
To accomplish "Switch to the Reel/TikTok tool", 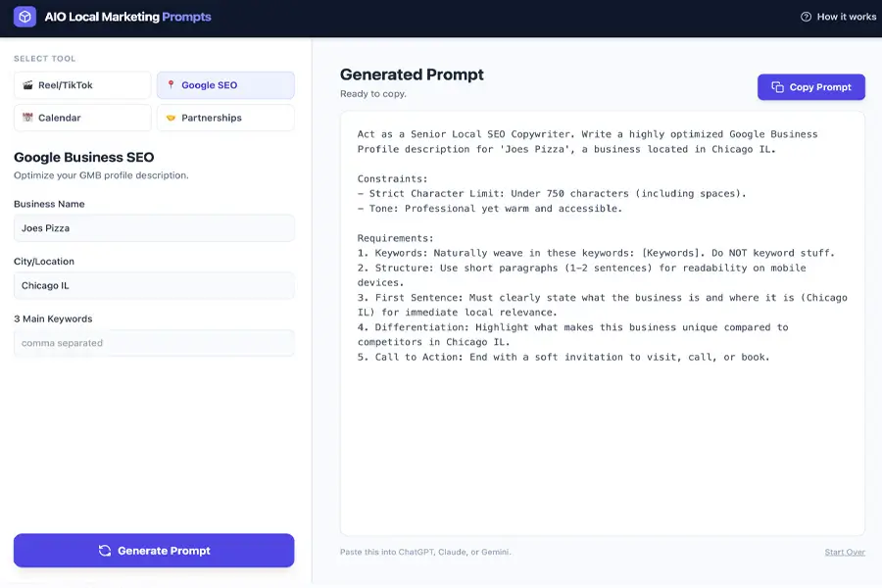I will [x=82, y=85].
